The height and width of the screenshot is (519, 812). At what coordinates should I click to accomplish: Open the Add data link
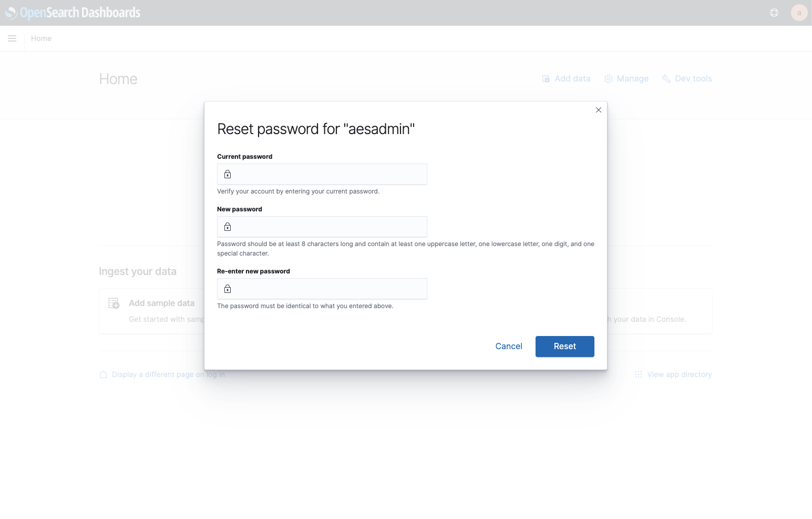[566, 79]
